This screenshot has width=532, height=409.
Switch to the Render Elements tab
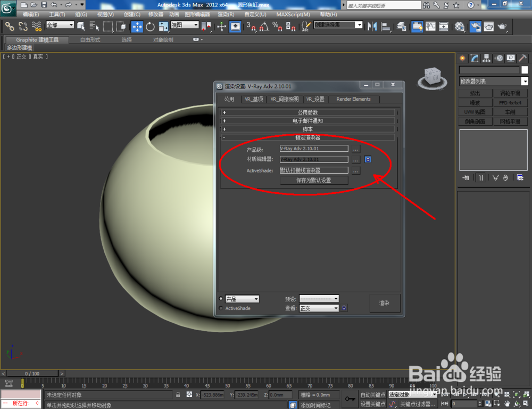[353, 99]
